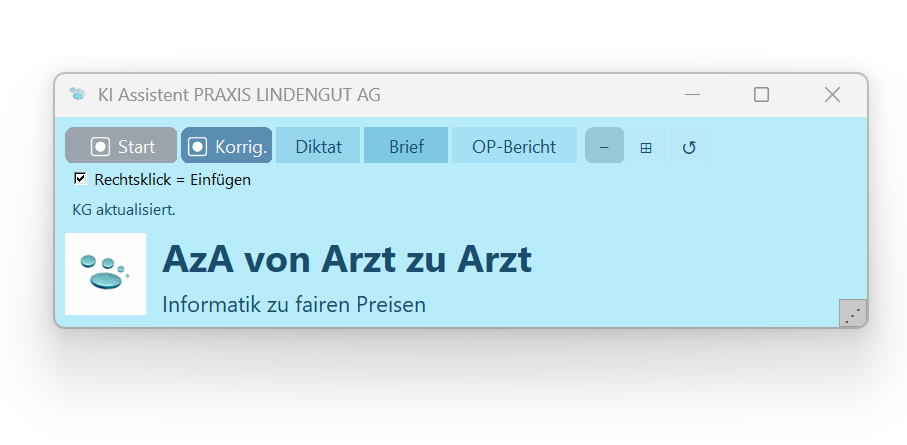Image resolution: width=907 pixels, height=445 pixels.
Task: Click the grid layout icon
Action: tap(646, 147)
